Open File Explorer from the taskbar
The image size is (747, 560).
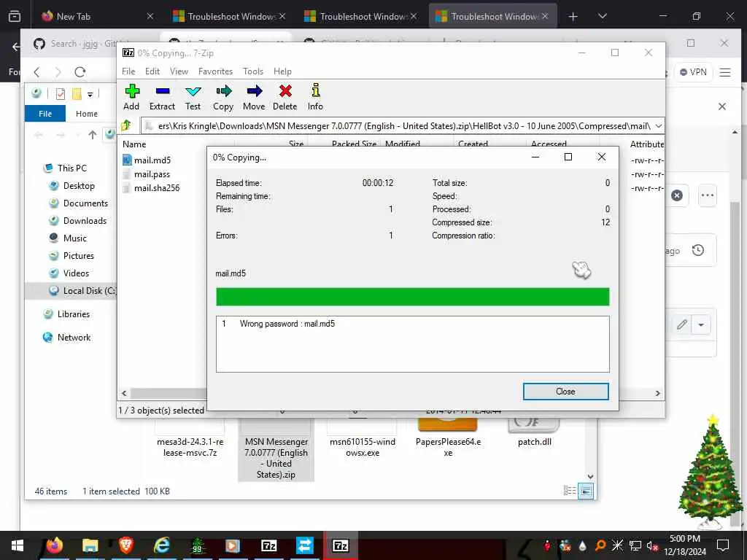click(90, 545)
